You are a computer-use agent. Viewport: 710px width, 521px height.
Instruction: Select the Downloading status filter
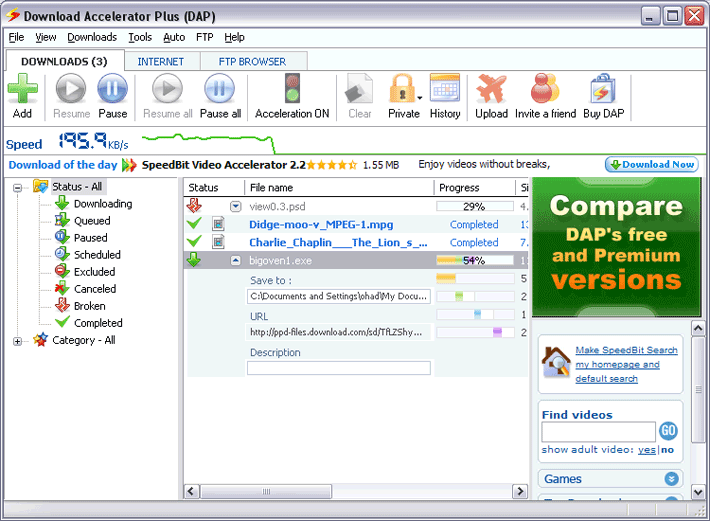pos(103,204)
